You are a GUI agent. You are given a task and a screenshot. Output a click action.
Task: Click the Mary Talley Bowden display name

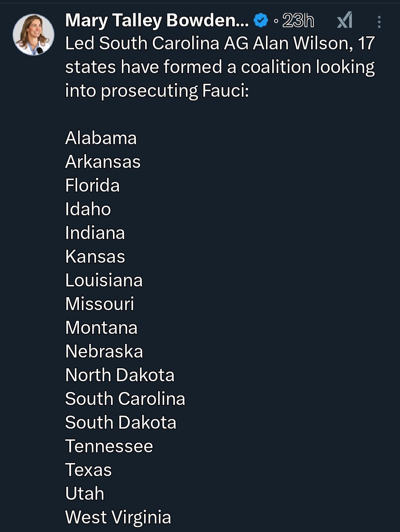tap(157, 20)
